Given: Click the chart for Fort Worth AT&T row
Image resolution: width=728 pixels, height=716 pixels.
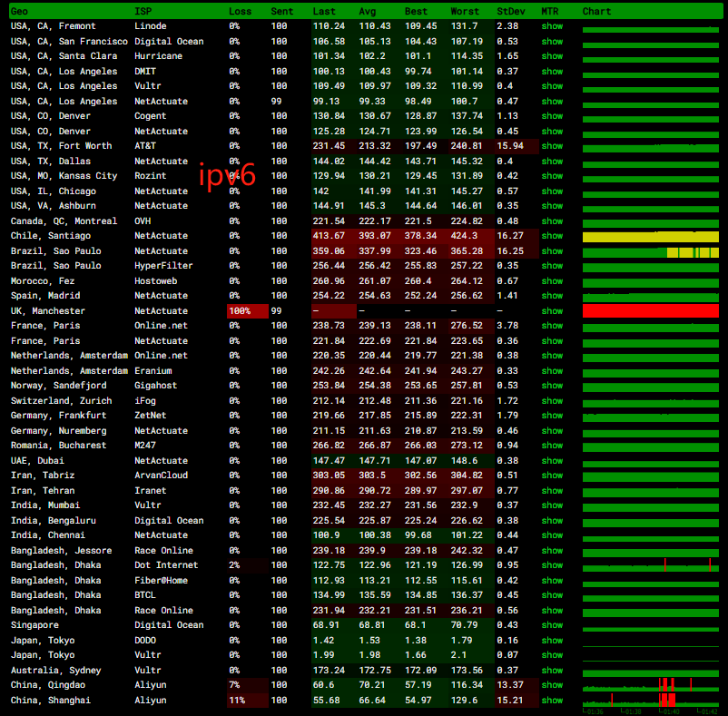Looking at the screenshot, I should coord(651,148).
